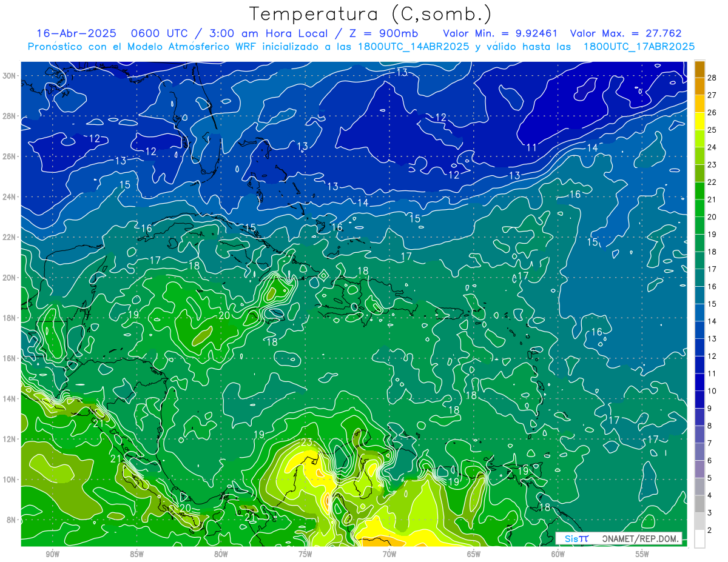Click the "14N" latitude axis label
Viewport: 728px width, 562px height.
pos(10,398)
